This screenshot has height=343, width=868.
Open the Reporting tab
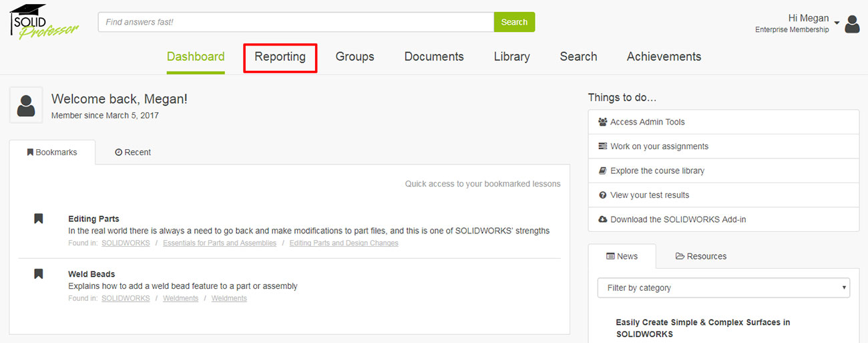pos(280,57)
